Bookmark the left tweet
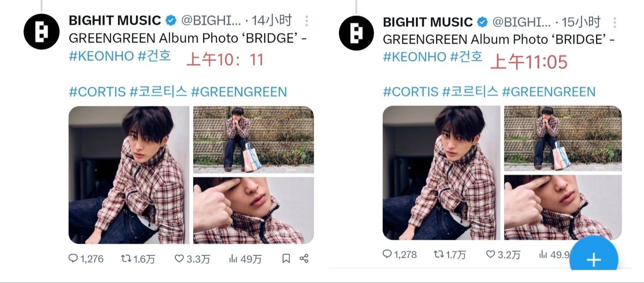Viewport: 644px width, 283px height. click(x=286, y=259)
